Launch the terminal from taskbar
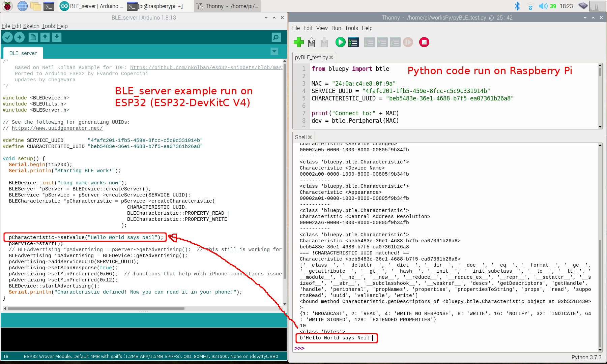 click(49, 6)
